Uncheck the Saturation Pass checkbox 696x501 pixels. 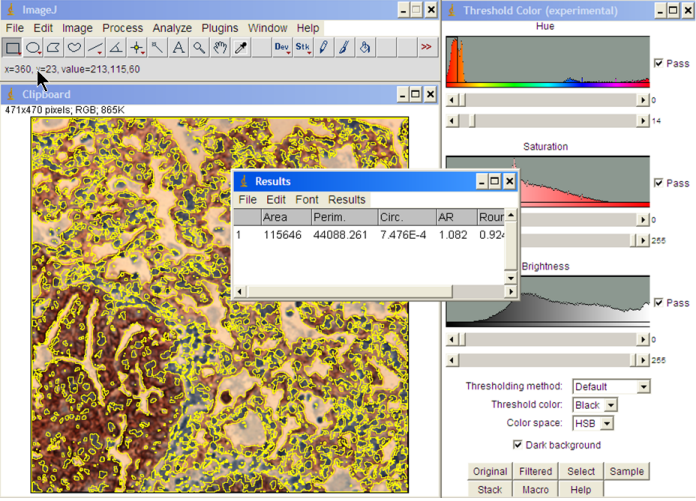[658, 183]
